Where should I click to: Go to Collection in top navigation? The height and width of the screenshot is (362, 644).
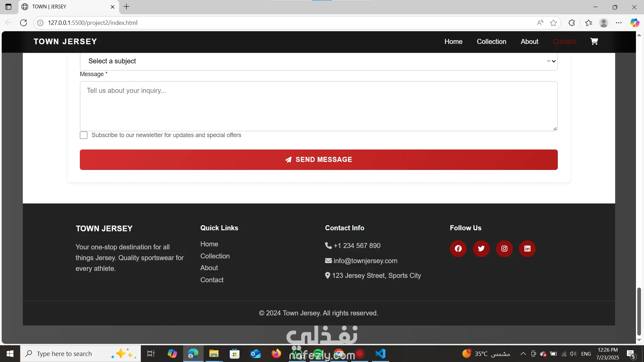coord(491,42)
